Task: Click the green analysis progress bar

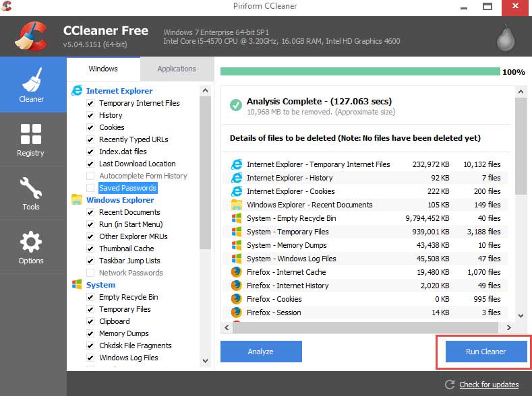Action: coord(360,71)
